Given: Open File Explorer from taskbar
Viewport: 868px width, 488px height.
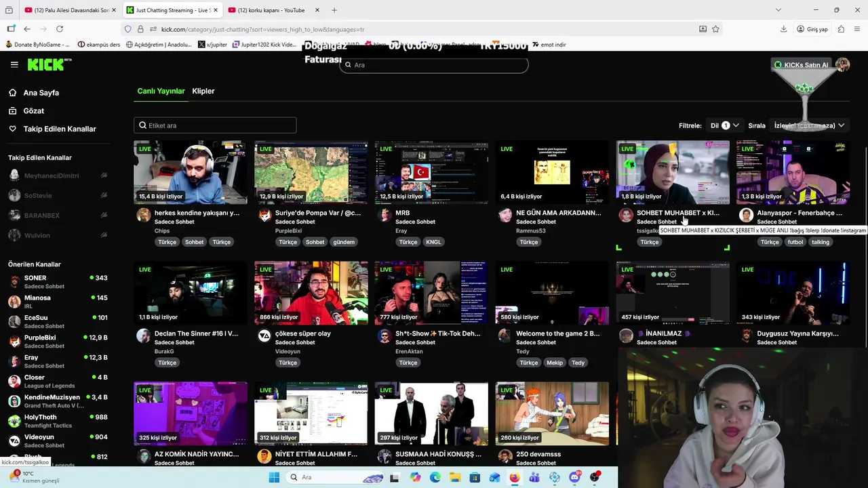Looking at the screenshot, I should [455, 477].
